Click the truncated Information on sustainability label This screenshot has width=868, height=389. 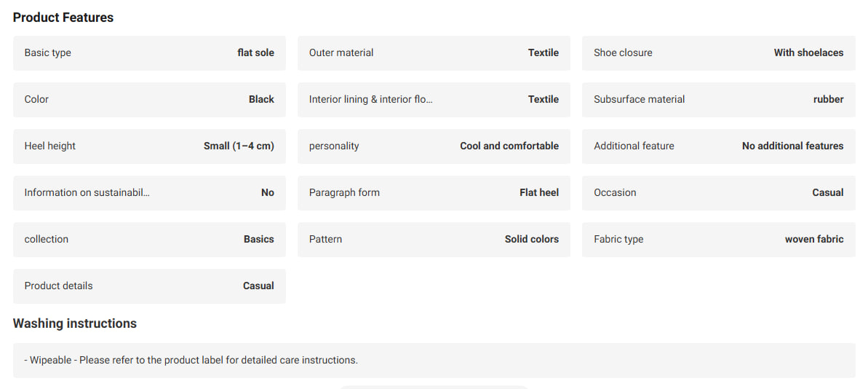87,193
